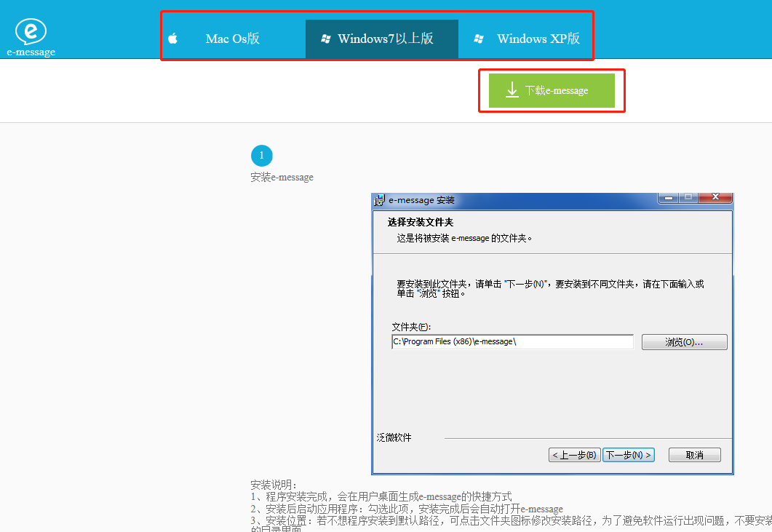Click the download arrow icon on green button
The width and height of the screenshot is (772, 532).
[x=512, y=90]
